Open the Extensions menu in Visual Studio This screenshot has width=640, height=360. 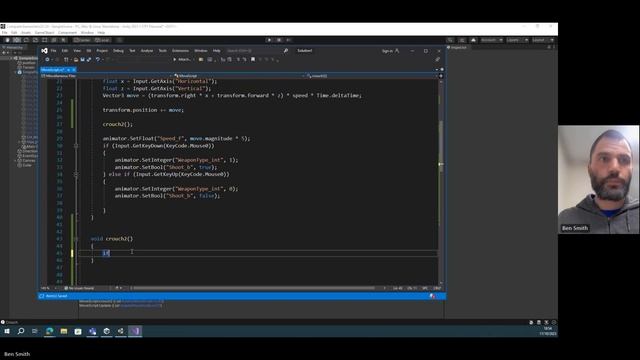coord(180,51)
